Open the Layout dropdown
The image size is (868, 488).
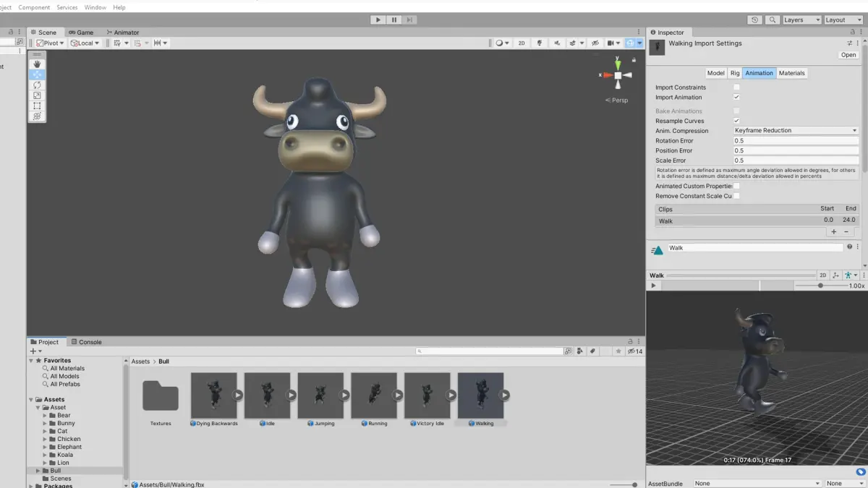tap(844, 20)
